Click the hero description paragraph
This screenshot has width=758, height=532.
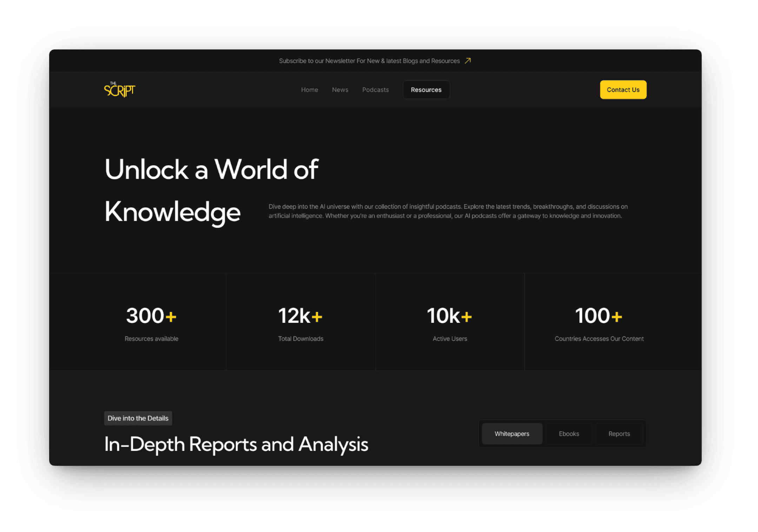point(448,211)
